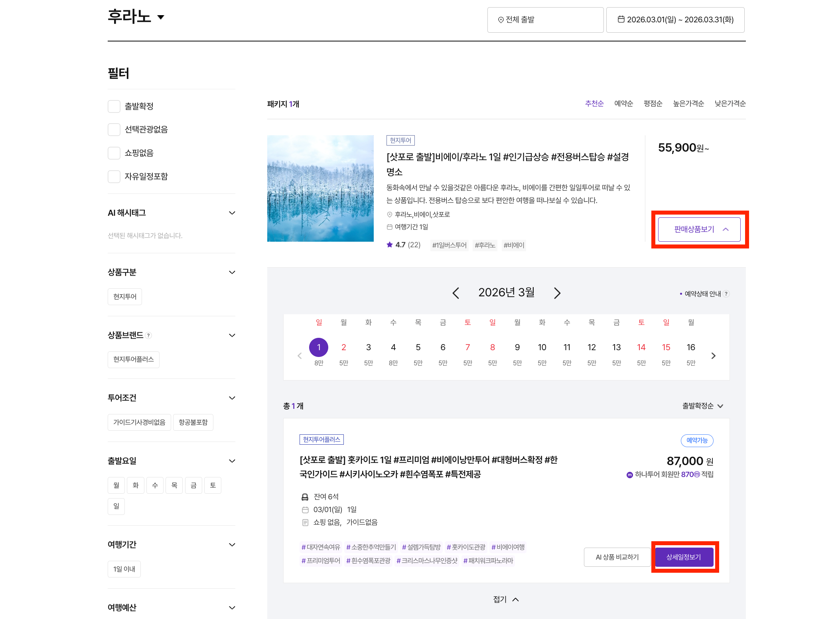Sort packages by 평점순
This screenshot has width=840, height=619.
coord(653,104)
